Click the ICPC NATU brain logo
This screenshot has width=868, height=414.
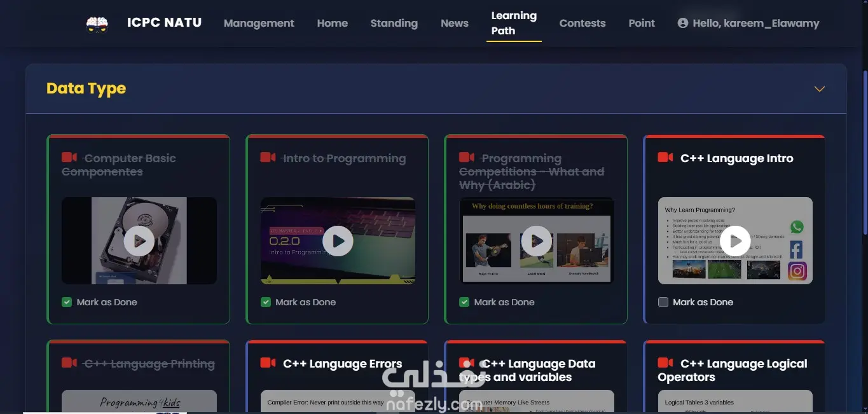tap(97, 24)
